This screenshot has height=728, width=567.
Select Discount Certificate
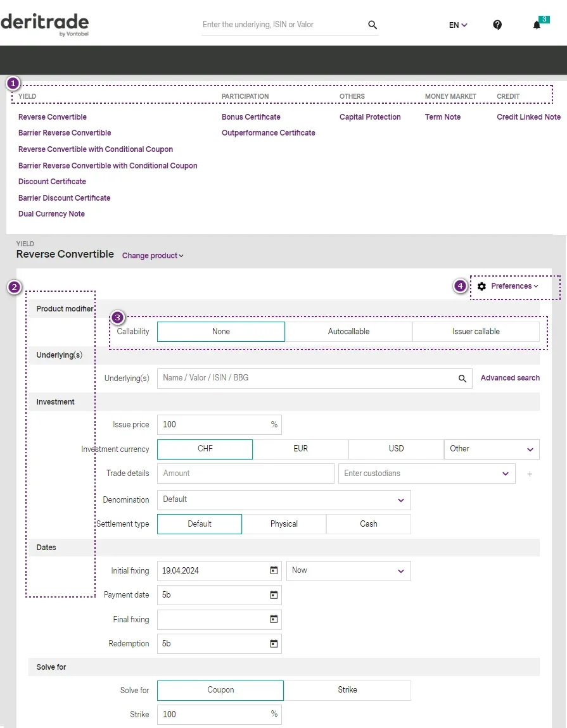pyautogui.click(x=52, y=182)
